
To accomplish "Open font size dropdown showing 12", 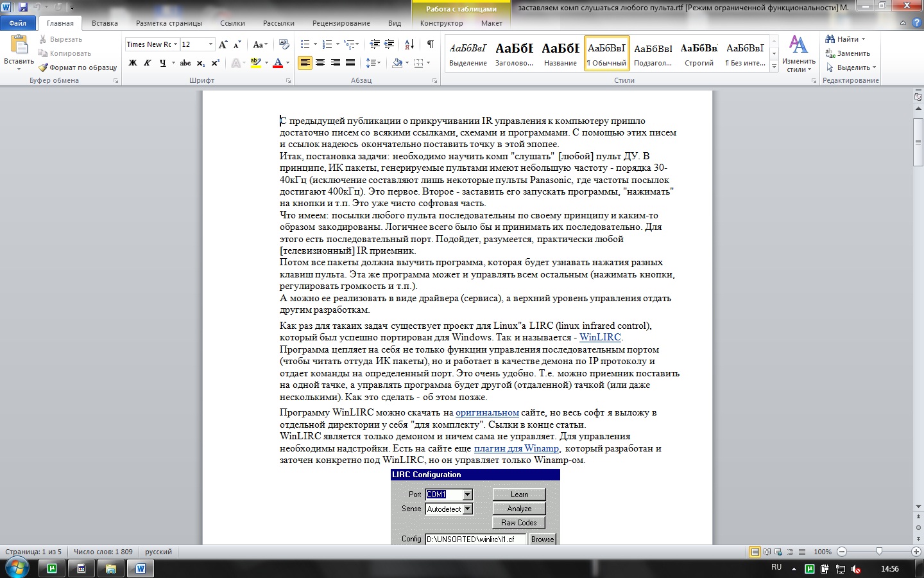I will 210,44.
